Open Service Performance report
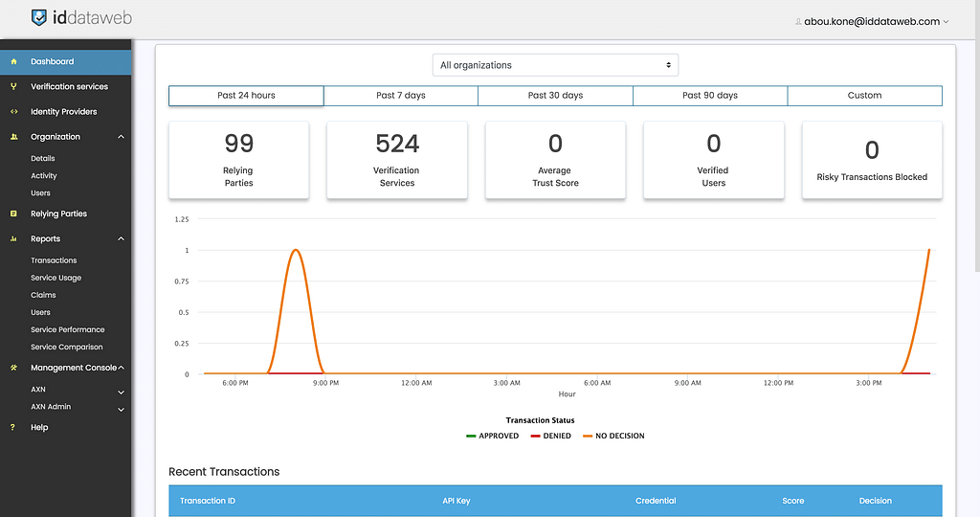 pyautogui.click(x=67, y=329)
